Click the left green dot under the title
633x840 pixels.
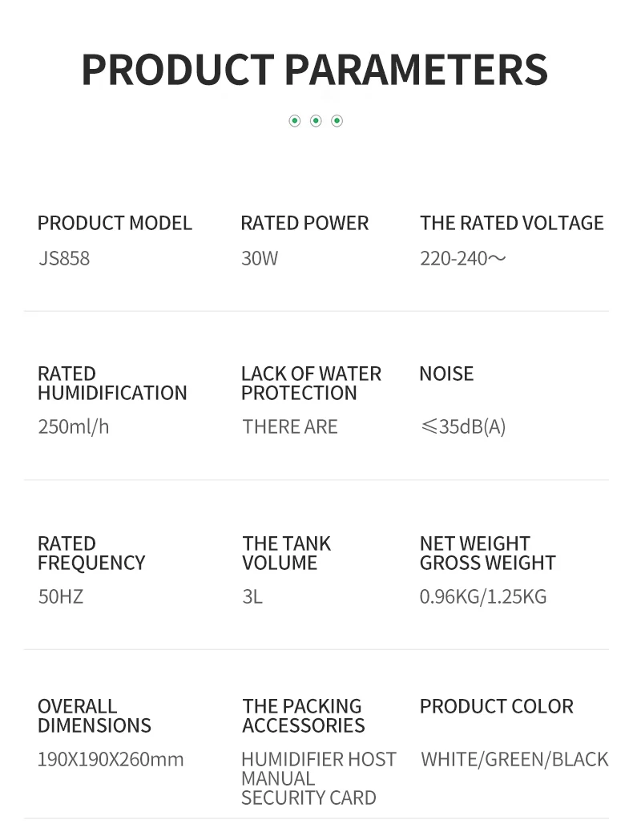click(295, 121)
